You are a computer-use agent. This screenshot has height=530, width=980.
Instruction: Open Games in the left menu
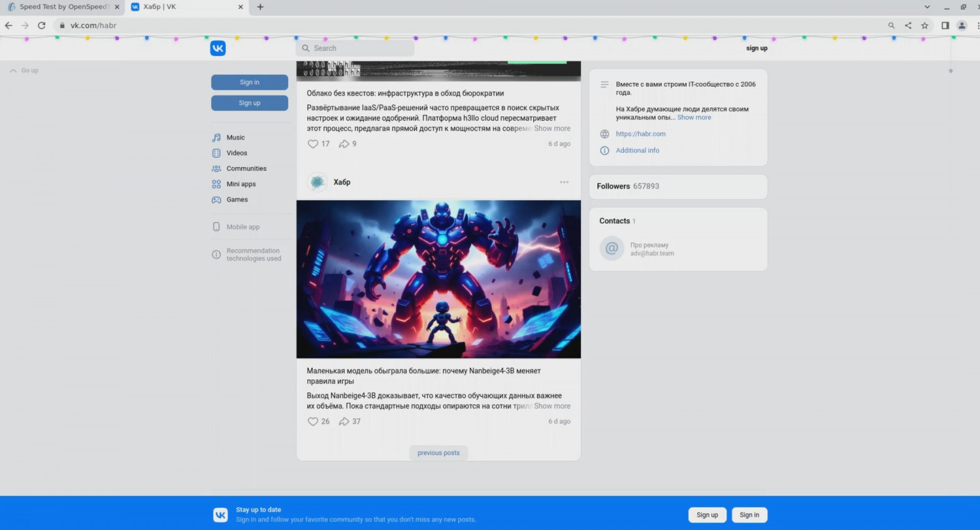pos(237,200)
